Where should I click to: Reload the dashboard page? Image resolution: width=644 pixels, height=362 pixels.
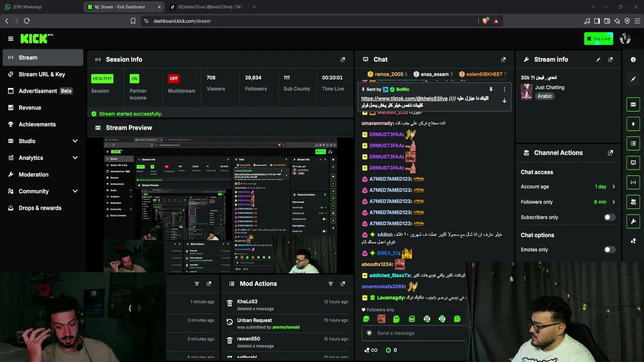(x=27, y=21)
